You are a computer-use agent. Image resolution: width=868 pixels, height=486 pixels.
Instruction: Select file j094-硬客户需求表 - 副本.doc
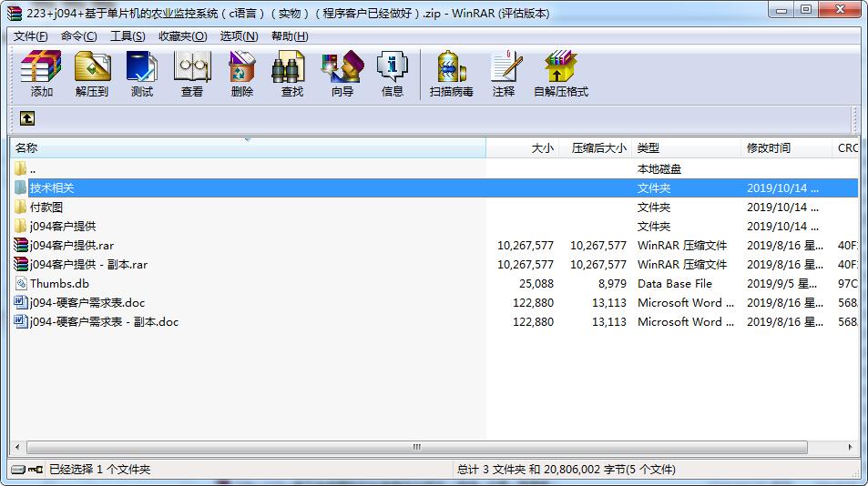click(x=104, y=322)
